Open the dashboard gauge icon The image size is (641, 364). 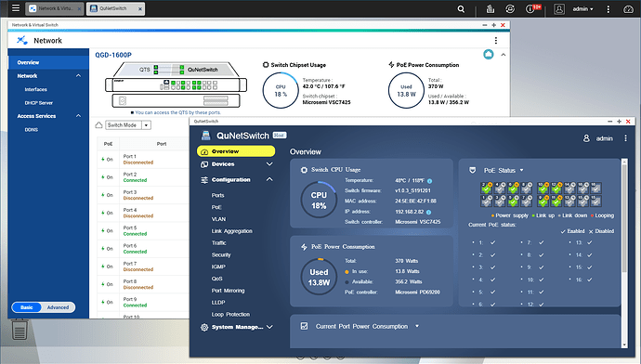(628, 9)
